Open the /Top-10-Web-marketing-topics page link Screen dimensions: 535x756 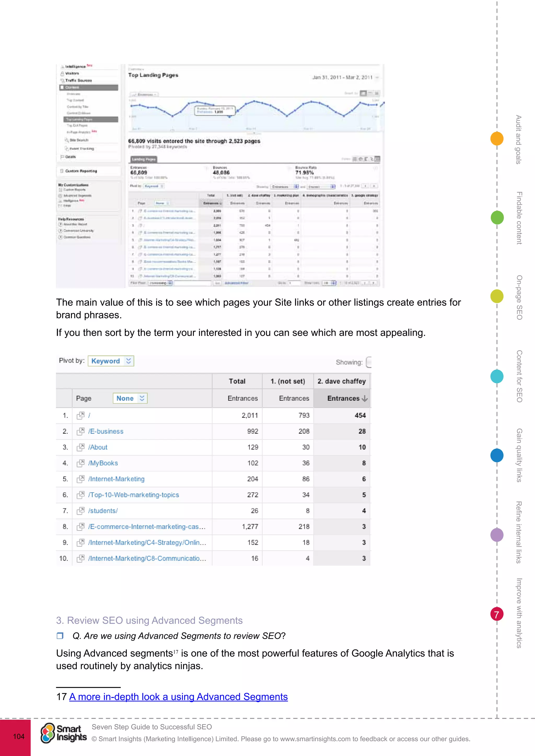click(x=133, y=495)
